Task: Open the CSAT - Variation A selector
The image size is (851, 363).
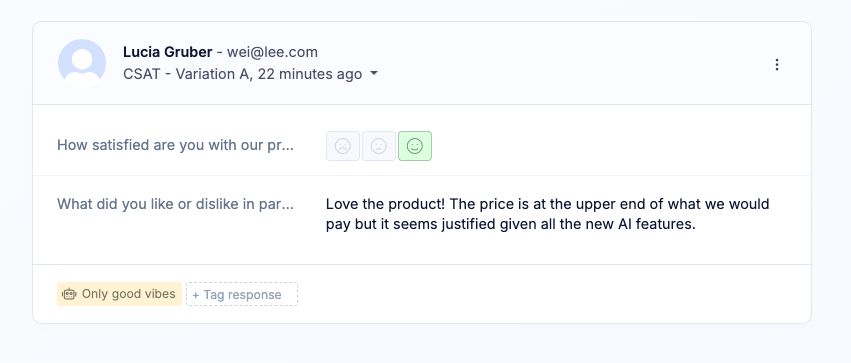Action: [250, 74]
